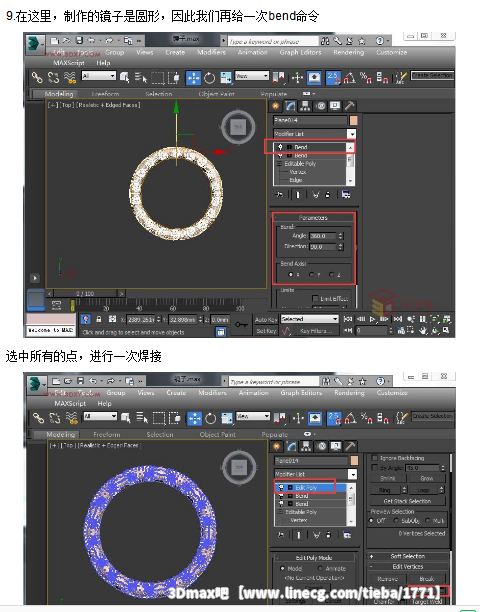Click Rectangular Selection Region icon in second screenshot
The image size is (480, 612).
[159, 418]
